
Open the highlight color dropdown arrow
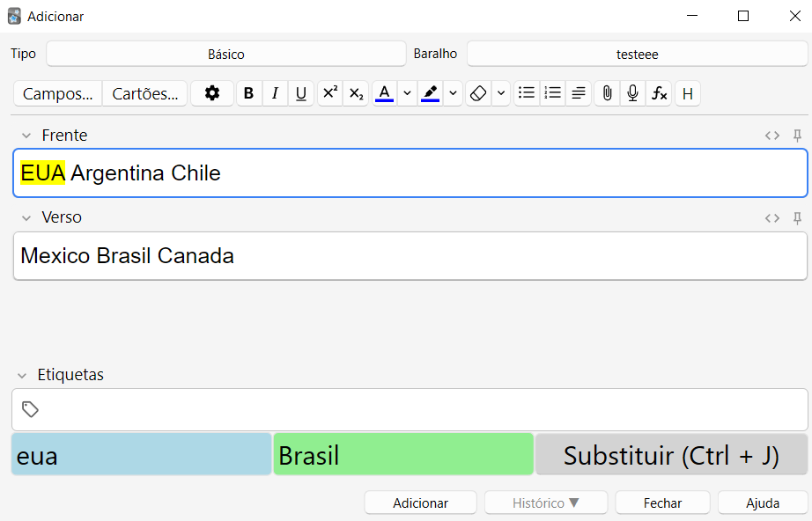453,93
